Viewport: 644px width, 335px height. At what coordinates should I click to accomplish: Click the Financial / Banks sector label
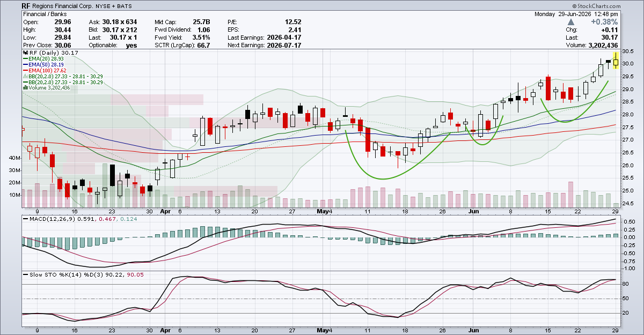46,14
